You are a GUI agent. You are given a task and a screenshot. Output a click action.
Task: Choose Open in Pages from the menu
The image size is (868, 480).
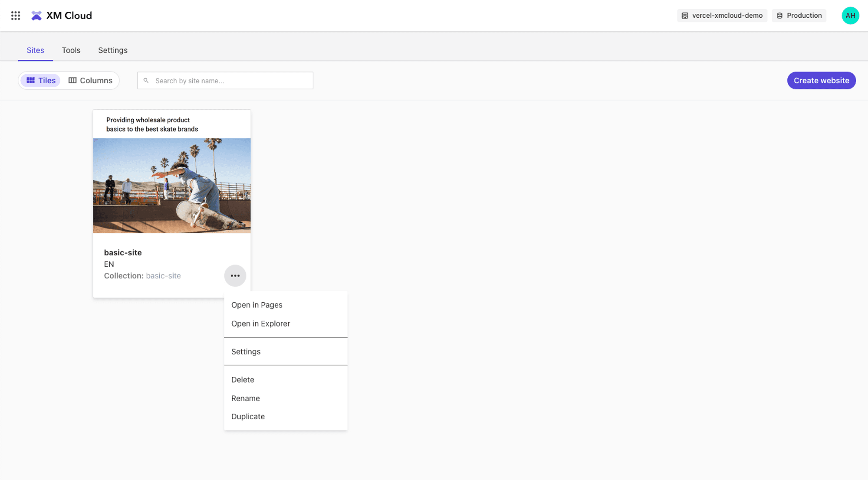pos(256,305)
